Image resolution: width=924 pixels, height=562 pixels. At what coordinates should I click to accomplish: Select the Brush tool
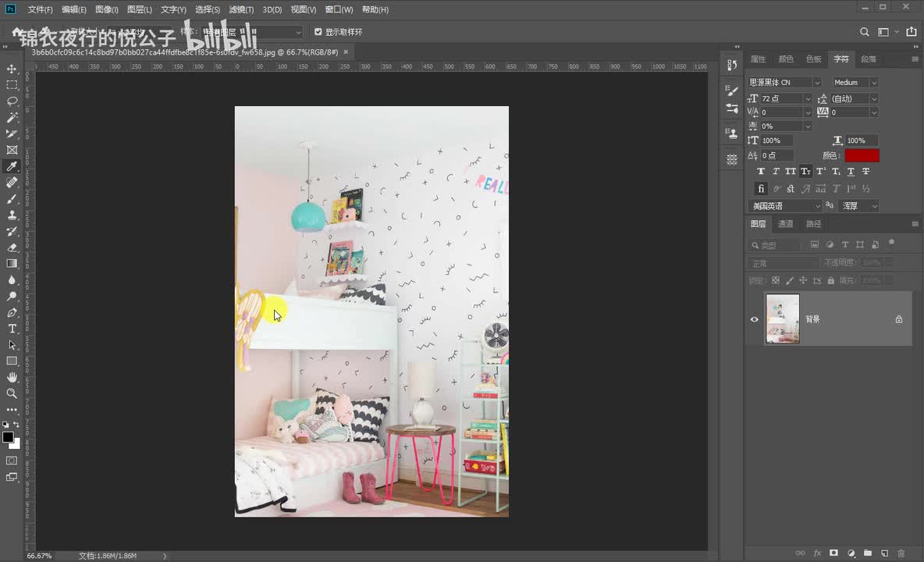pyautogui.click(x=12, y=198)
